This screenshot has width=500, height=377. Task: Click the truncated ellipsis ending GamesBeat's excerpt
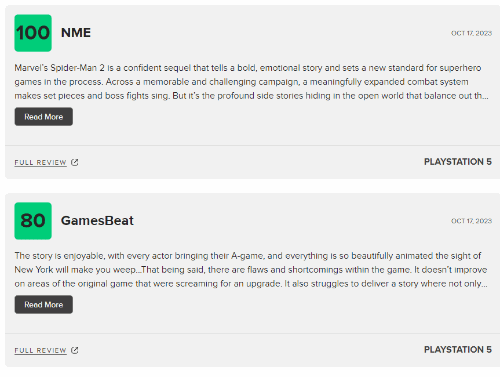click(x=485, y=286)
